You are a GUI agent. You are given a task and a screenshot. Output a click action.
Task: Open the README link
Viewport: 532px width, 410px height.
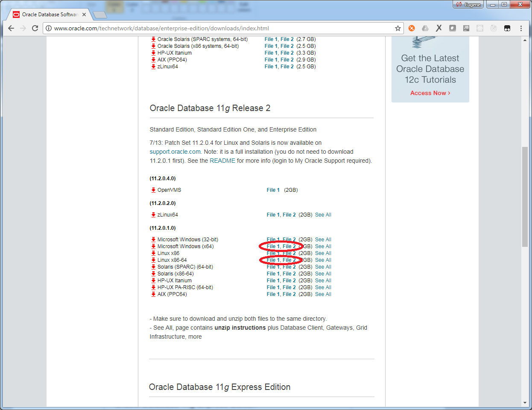pyautogui.click(x=222, y=161)
